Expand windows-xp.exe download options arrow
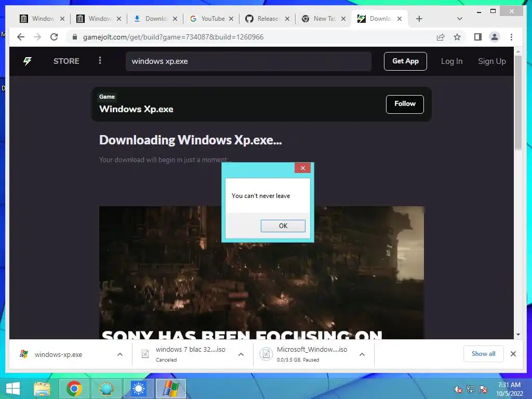532x399 pixels. pyautogui.click(x=120, y=354)
